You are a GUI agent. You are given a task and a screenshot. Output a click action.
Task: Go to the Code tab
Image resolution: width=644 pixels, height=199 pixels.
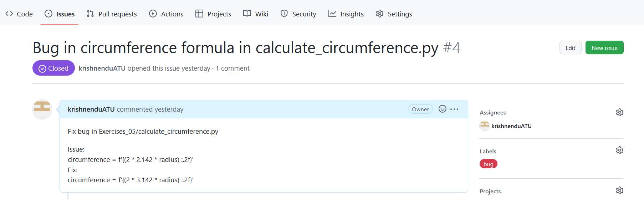(x=19, y=14)
